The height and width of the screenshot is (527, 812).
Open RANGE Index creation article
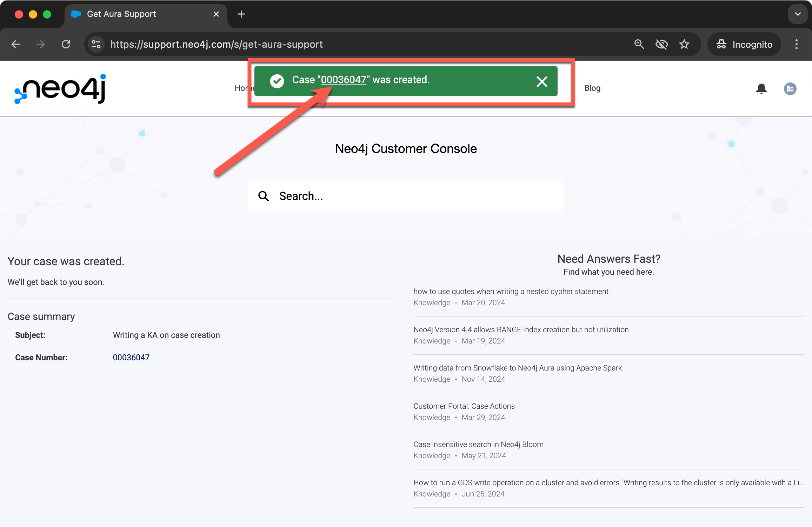pyautogui.click(x=521, y=330)
